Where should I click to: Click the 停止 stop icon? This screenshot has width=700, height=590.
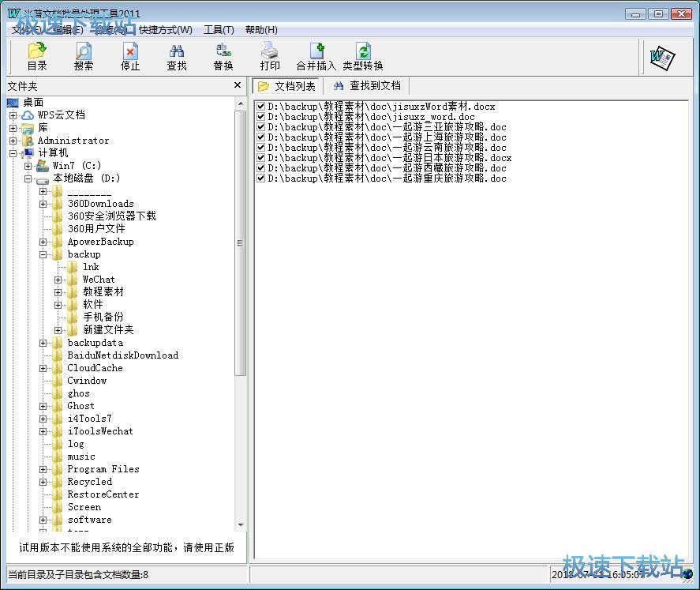point(129,55)
